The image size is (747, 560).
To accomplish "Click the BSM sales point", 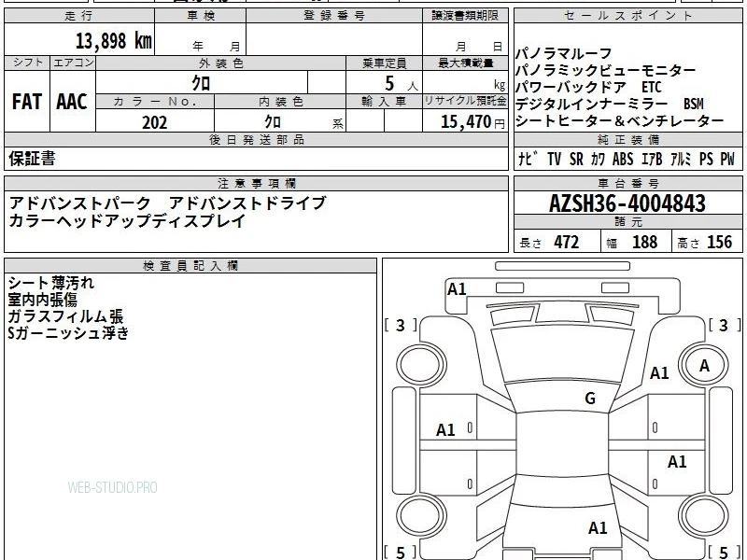I will point(694,104).
